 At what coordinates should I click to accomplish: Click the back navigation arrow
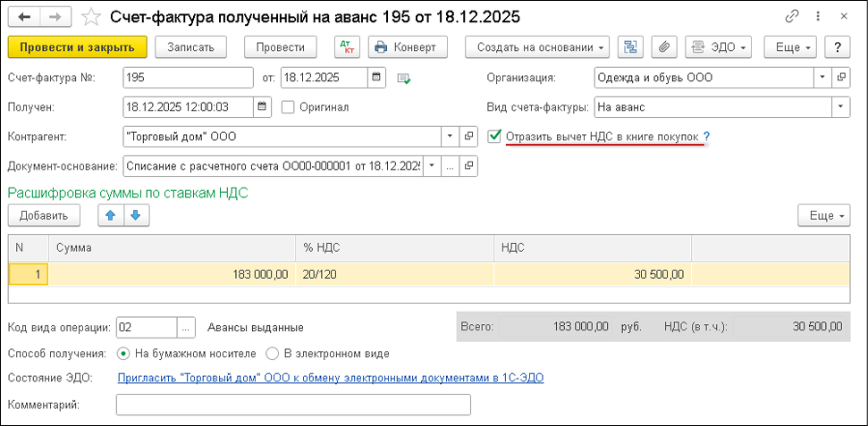coord(23,17)
